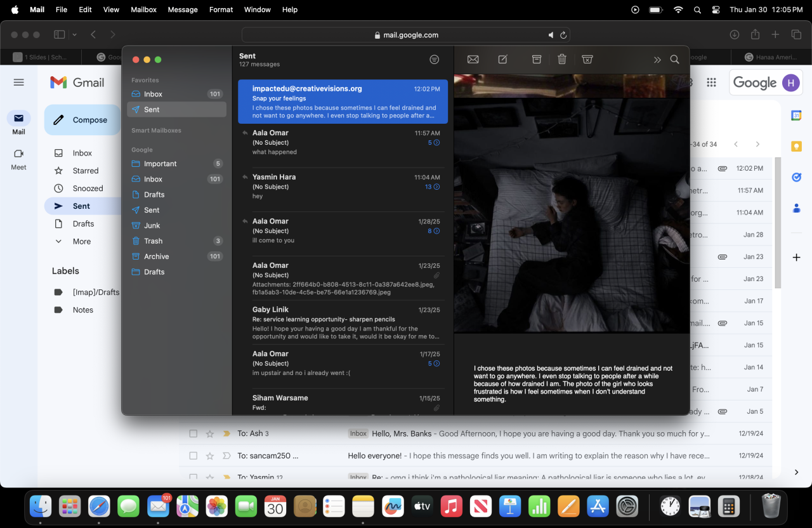This screenshot has width=812, height=528.
Task: Open the Format menu
Action: pos(221,10)
